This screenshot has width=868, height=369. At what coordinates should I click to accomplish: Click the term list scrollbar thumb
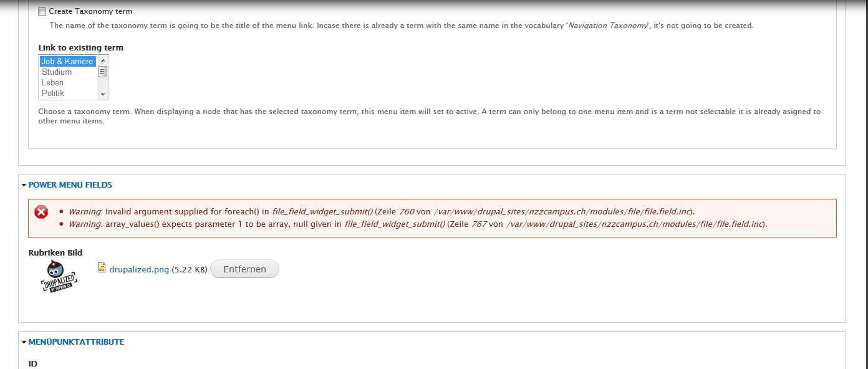pos(103,71)
